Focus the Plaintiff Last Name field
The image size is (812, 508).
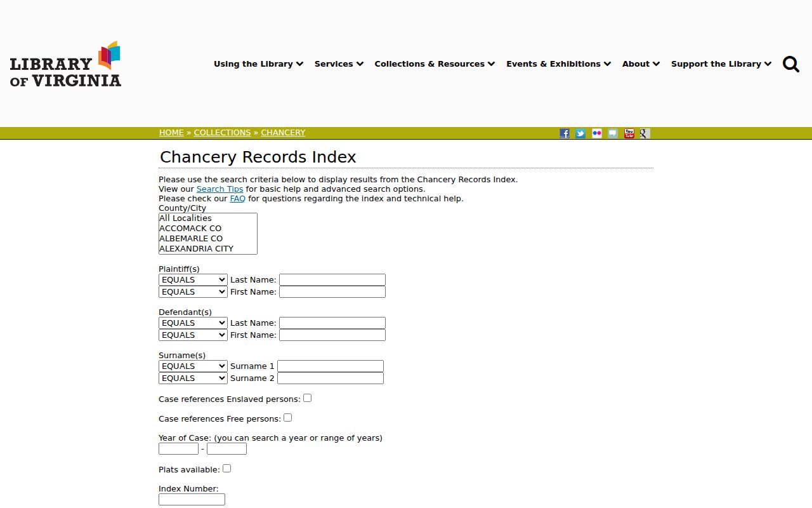[x=332, y=280]
